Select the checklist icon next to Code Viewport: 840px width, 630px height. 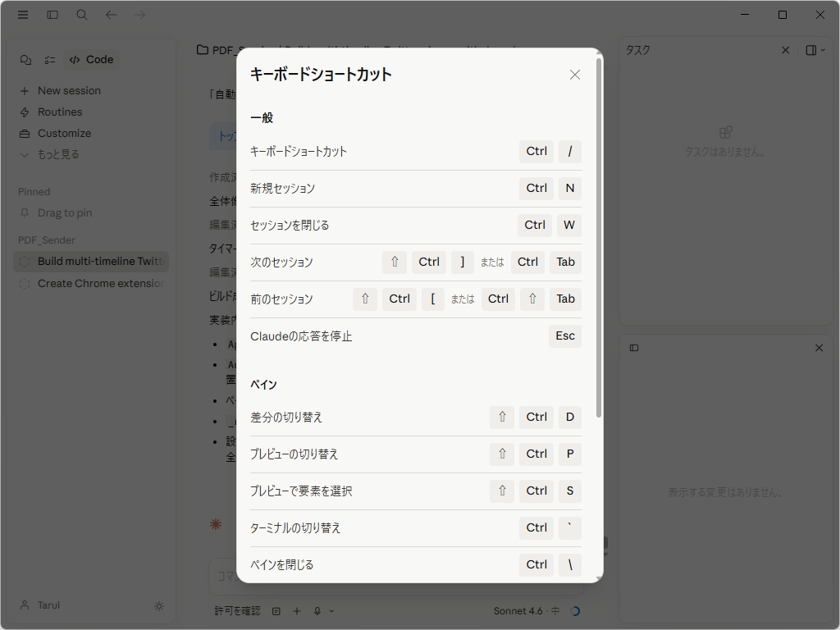49,59
